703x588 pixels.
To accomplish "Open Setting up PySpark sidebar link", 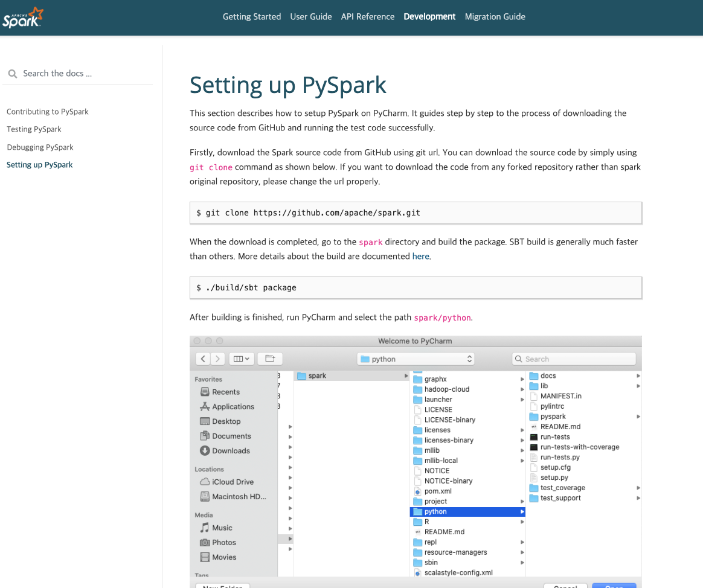I will [39, 164].
